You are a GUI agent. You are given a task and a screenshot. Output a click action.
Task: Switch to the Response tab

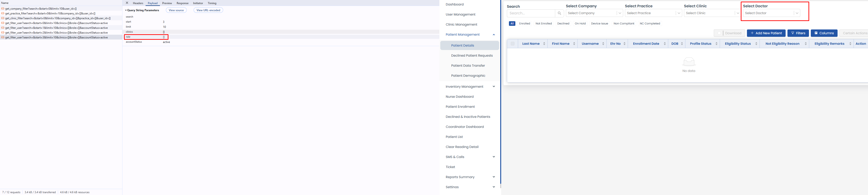pos(182,3)
